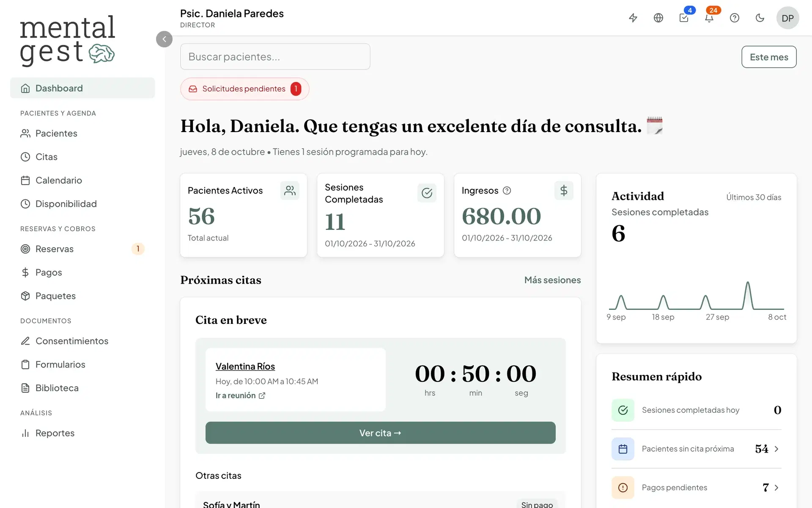The width and height of the screenshot is (812, 508).
Task: Open Disponibilidad in the sidebar
Action: pyautogui.click(x=82, y=204)
